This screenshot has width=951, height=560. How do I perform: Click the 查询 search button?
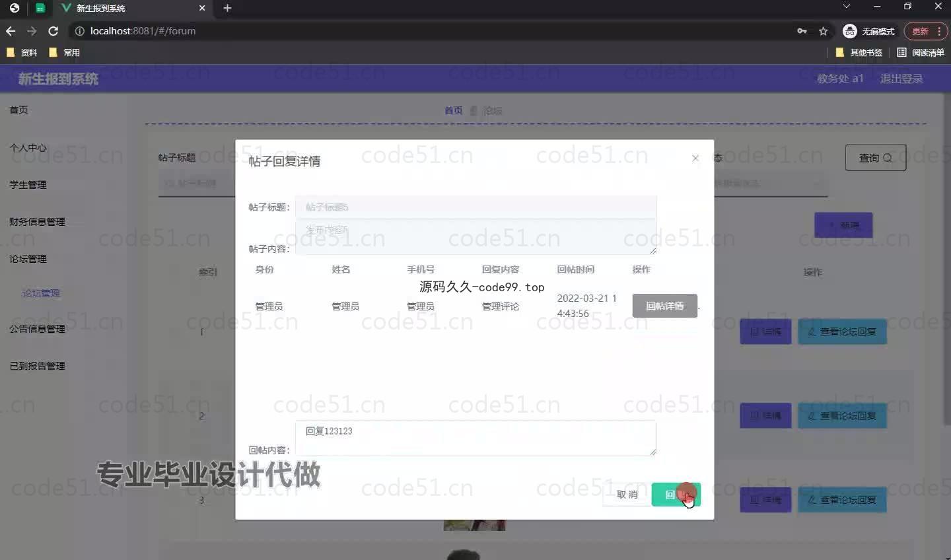876,158
